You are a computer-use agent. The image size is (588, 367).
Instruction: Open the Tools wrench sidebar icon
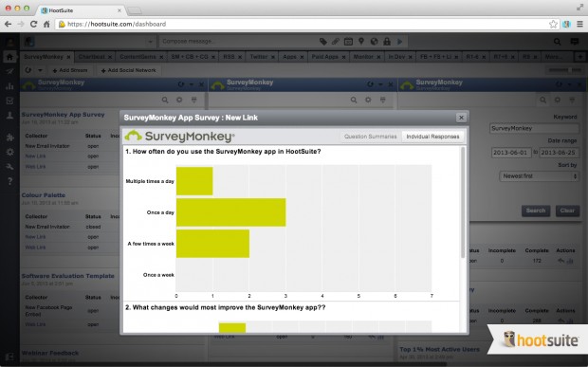(9, 167)
